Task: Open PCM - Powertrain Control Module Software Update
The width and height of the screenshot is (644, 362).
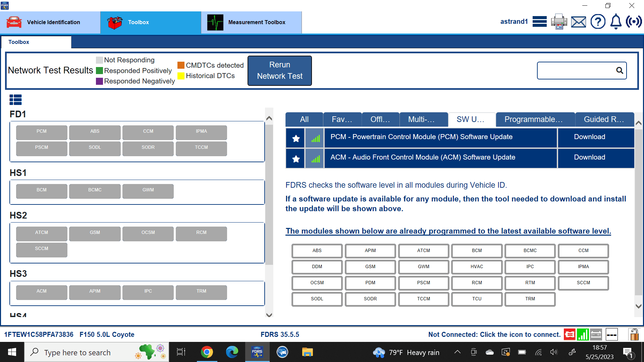Action: tap(441, 138)
